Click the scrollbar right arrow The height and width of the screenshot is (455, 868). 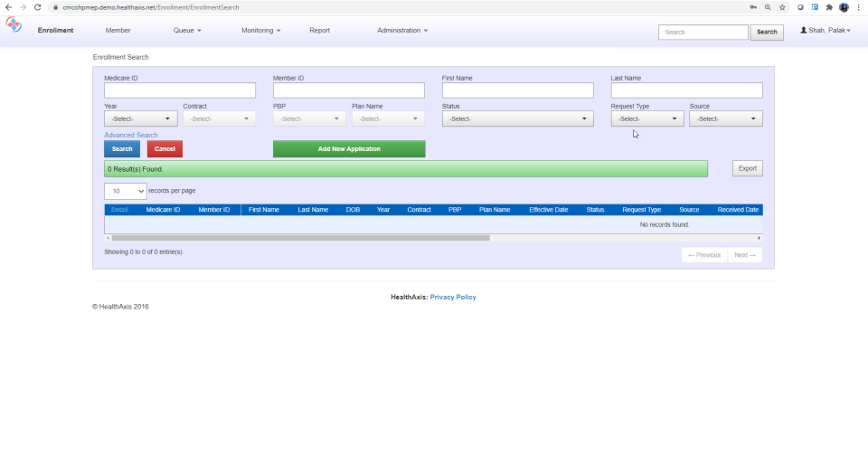tap(759, 238)
